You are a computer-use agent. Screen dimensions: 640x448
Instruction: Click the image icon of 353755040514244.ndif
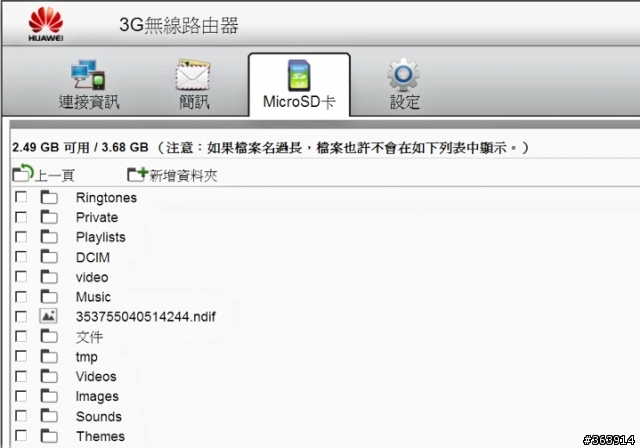(x=48, y=316)
